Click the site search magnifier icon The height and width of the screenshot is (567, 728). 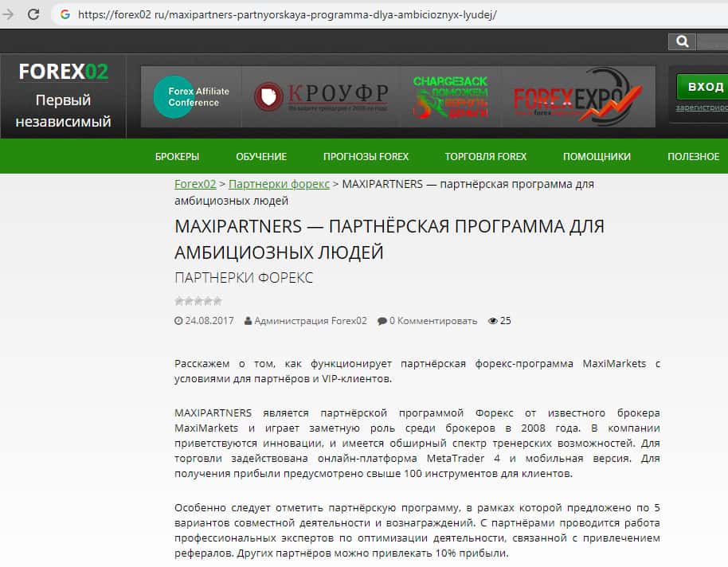pyautogui.click(x=682, y=41)
